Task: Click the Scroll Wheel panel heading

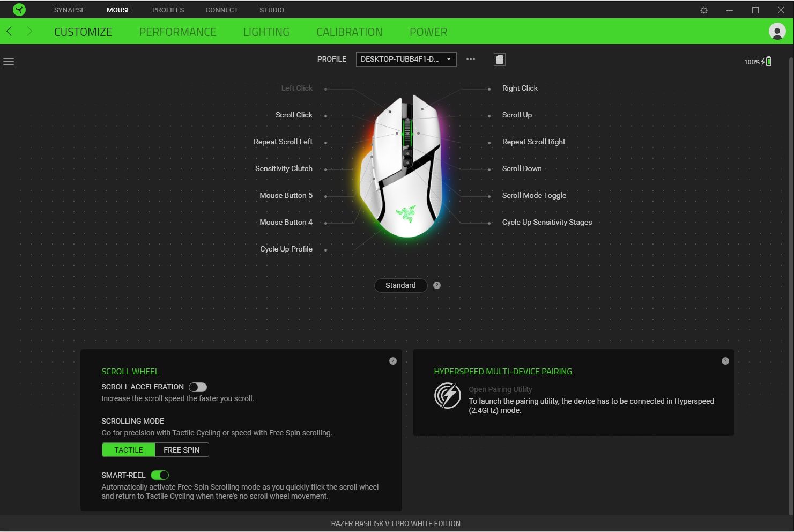Action: (x=130, y=371)
